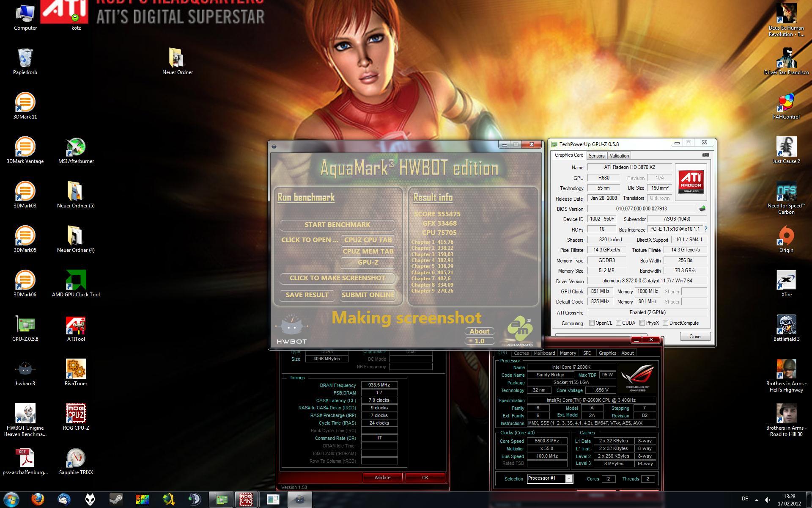Click the volume speaker tray icon
Viewport: 812px width, 508px height.
[x=767, y=500]
